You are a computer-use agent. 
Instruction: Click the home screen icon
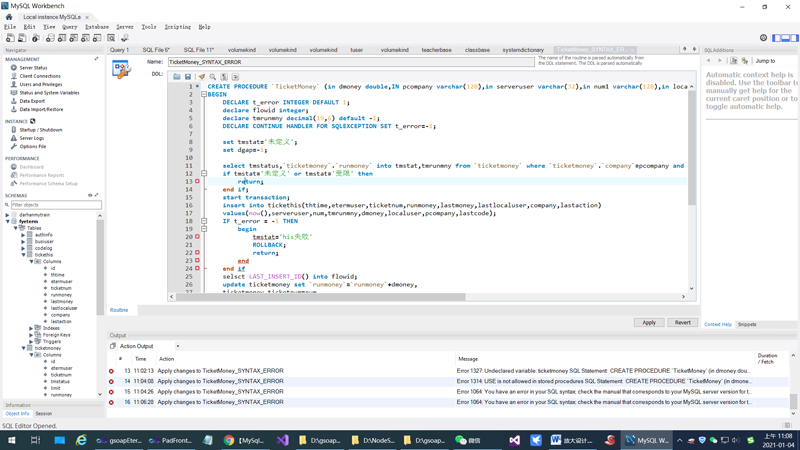click(x=9, y=17)
